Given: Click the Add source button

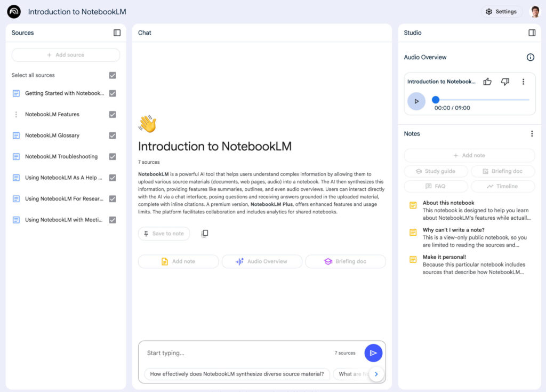Looking at the screenshot, I should [x=65, y=54].
